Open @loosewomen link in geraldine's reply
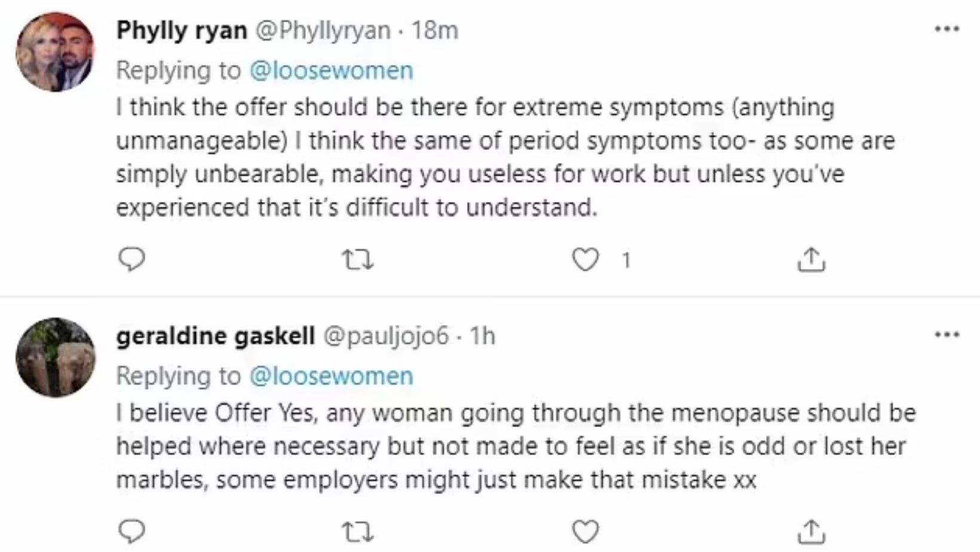The image size is (980, 552). [x=330, y=376]
